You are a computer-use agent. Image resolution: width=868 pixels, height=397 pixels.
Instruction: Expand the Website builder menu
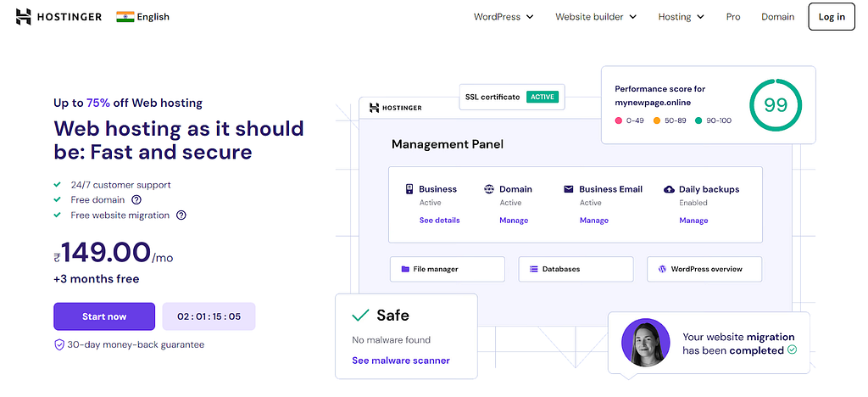tap(596, 17)
